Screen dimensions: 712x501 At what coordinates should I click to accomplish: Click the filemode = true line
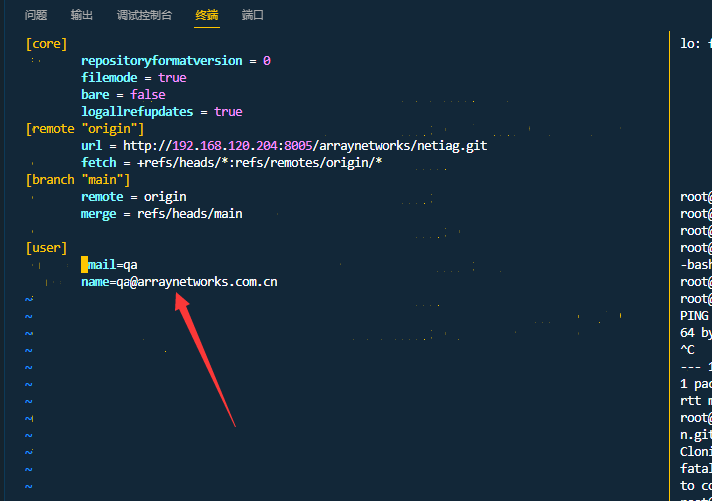tap(134, 78)
